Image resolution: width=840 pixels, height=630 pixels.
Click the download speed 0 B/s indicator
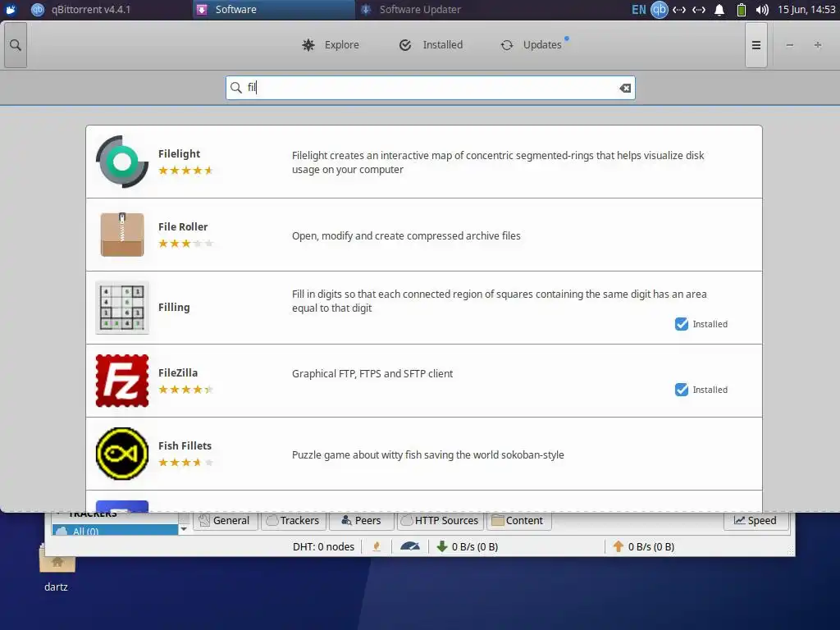pyautogui.click(x=467, y=546)
